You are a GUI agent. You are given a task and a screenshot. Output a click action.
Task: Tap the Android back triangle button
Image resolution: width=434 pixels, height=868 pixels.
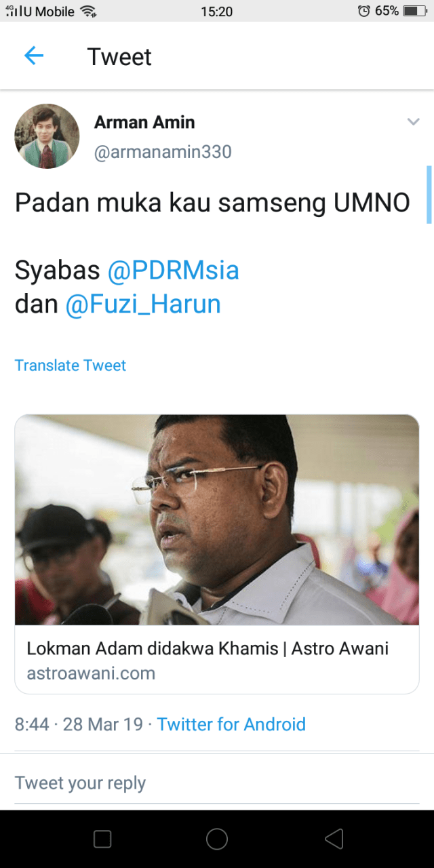point(334,840)
